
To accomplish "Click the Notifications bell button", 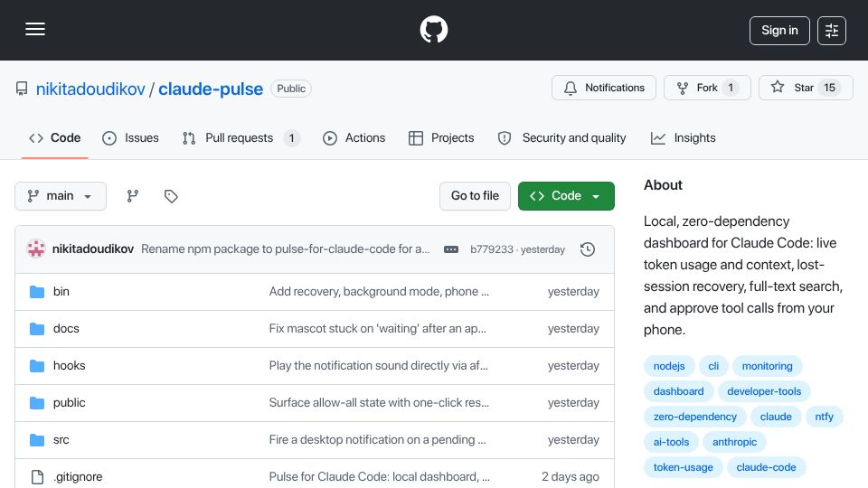I will pyautogui.click(x=603, y=88).
